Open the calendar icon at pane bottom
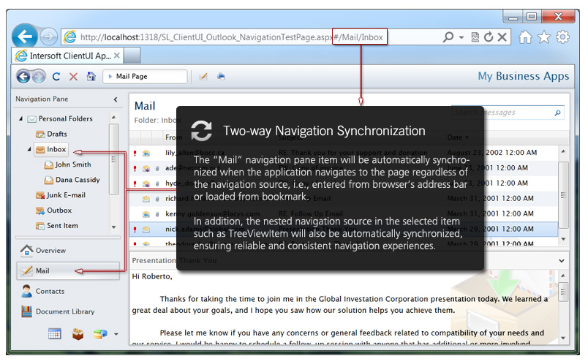Viewport: 588px width, 364px height. point(55,333)
